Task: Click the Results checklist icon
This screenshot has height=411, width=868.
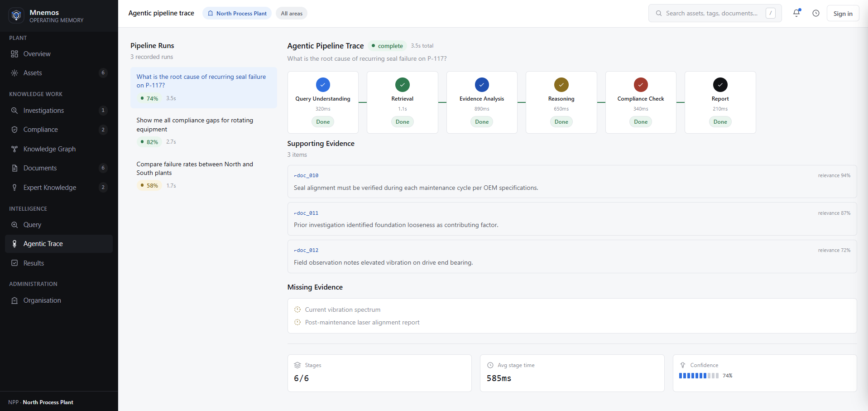Action: click(14, 263)
